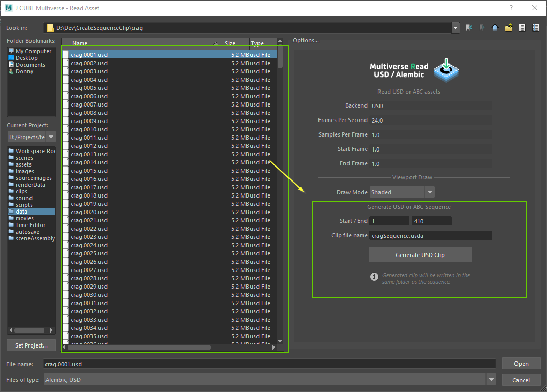Viewport: 547px width, 392px height.
Task: Open the Look in path dropdown
Action: (455, 27)
